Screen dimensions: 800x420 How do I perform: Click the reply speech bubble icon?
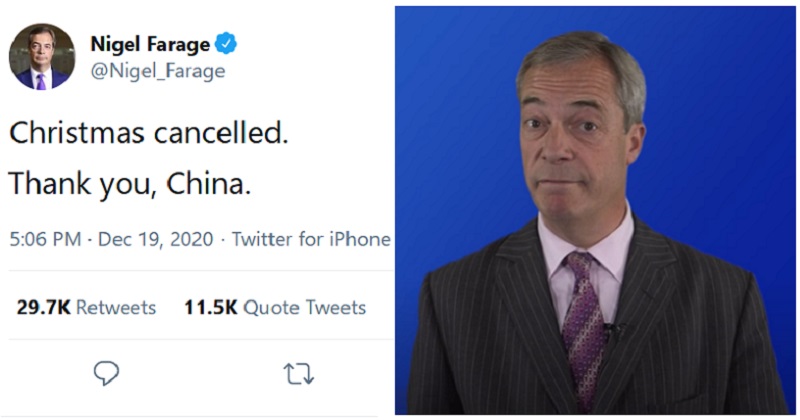point(107,373)
